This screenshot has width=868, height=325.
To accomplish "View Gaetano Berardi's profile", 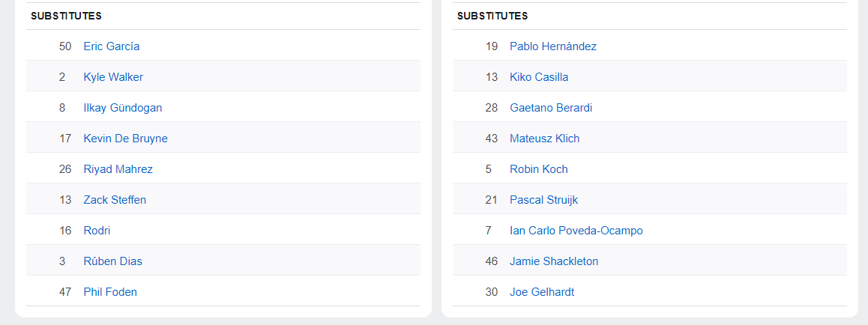I will pyautogui.click(x=550, y=108).
